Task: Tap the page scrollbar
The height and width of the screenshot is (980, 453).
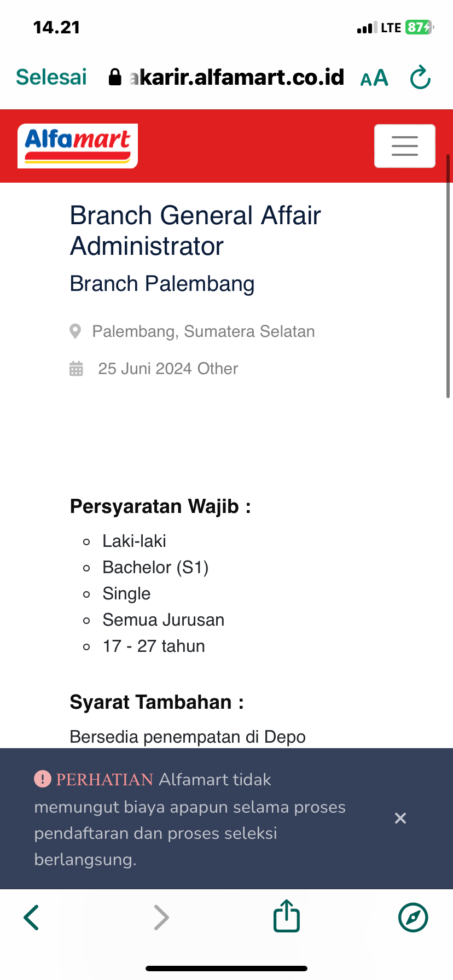Action: 448,276
